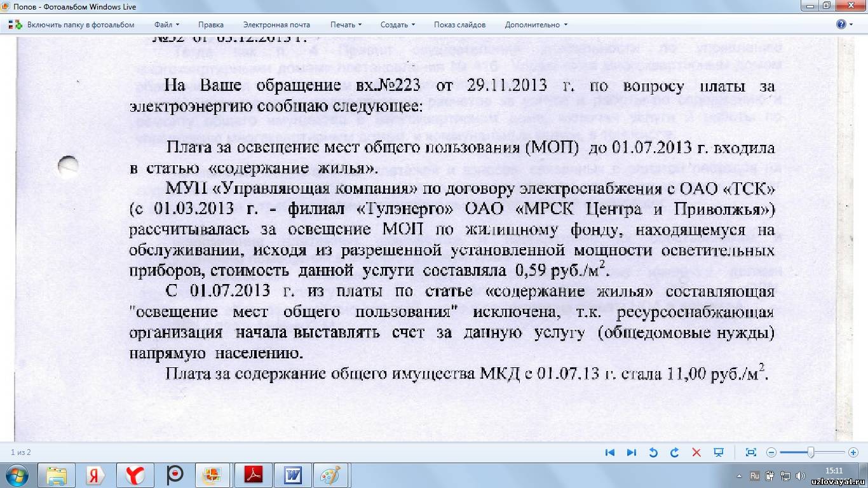
Task: Open the Электронная почта option
Action: pos(276,25)
